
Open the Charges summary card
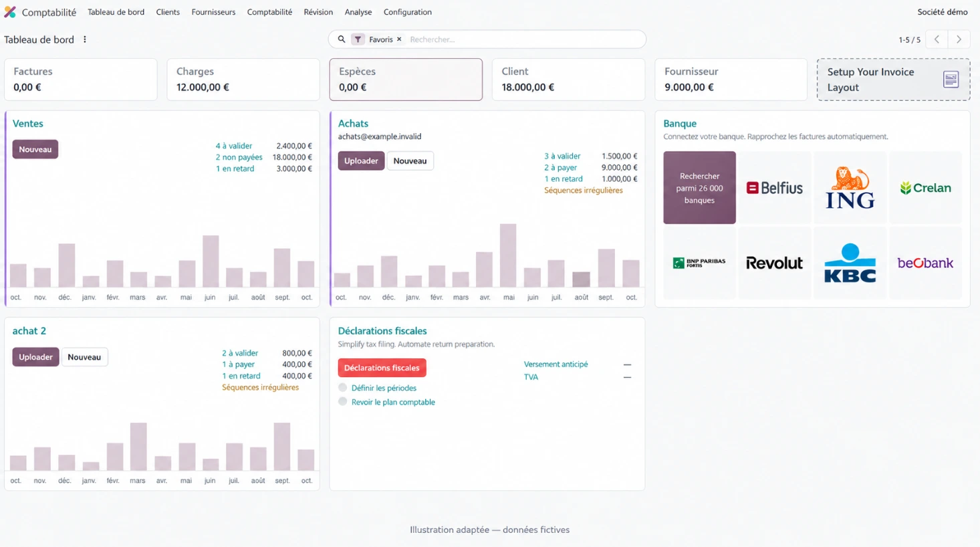[243, 80]
